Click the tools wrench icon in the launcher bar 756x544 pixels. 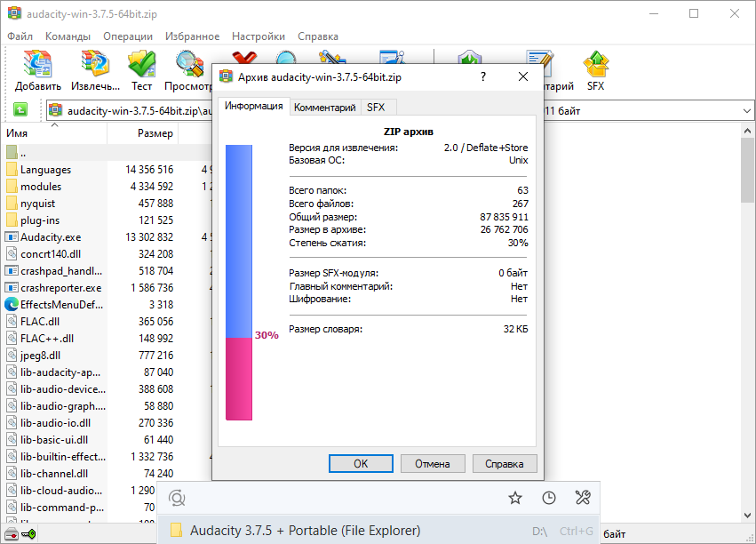583,498
